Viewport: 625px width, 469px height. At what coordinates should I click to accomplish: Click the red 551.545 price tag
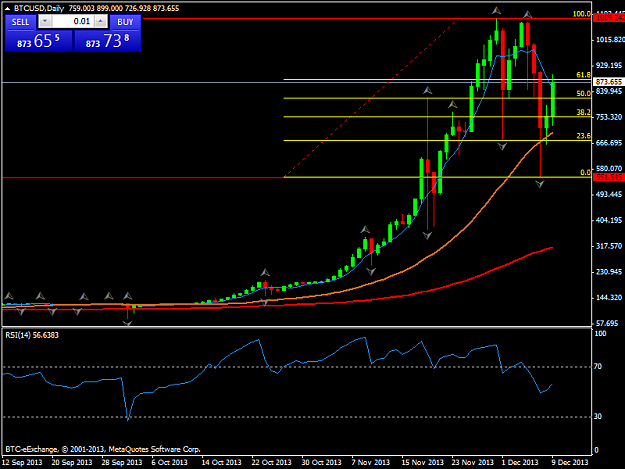tap(609, 177)
